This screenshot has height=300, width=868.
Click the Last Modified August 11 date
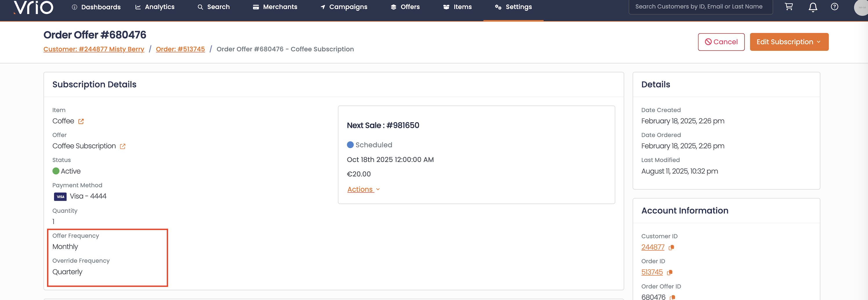pos(679,171)
